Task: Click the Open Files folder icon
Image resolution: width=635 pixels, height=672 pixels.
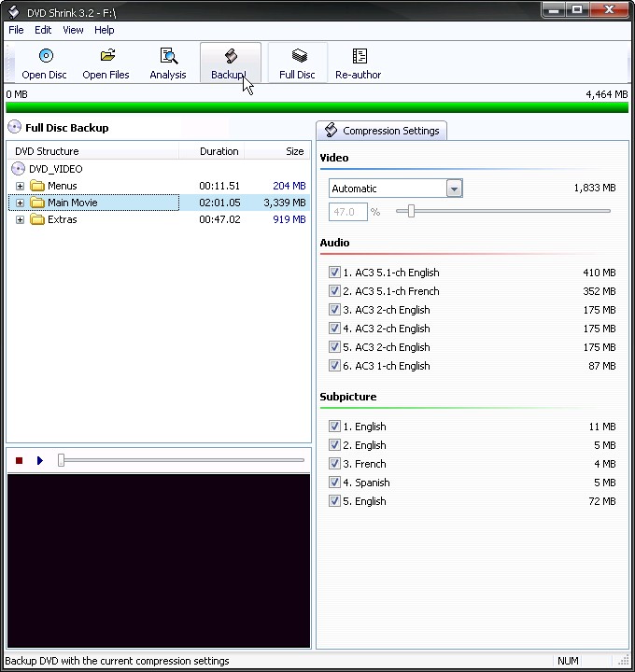Action: pyautogui.click(x=107, y=55)
